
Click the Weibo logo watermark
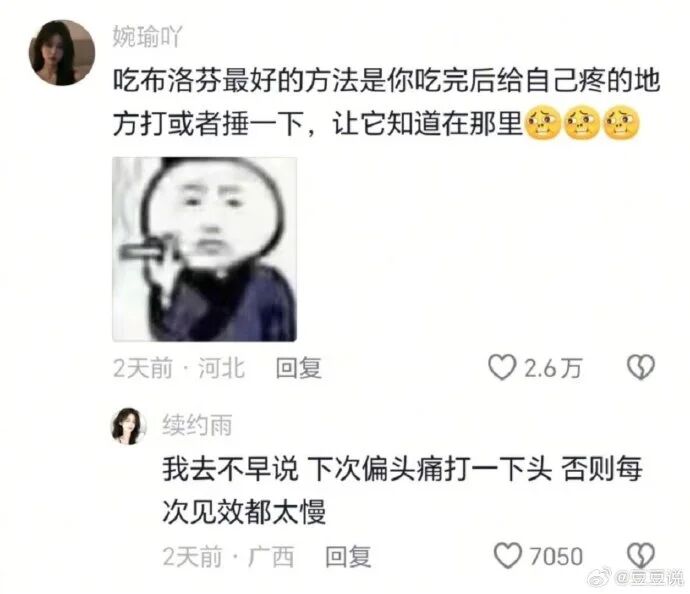point(601,577)
